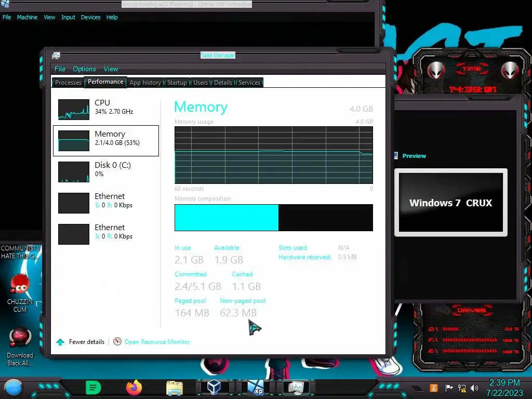
Task: Click the 1.1 GB Cached value
Action: (246, 286)
